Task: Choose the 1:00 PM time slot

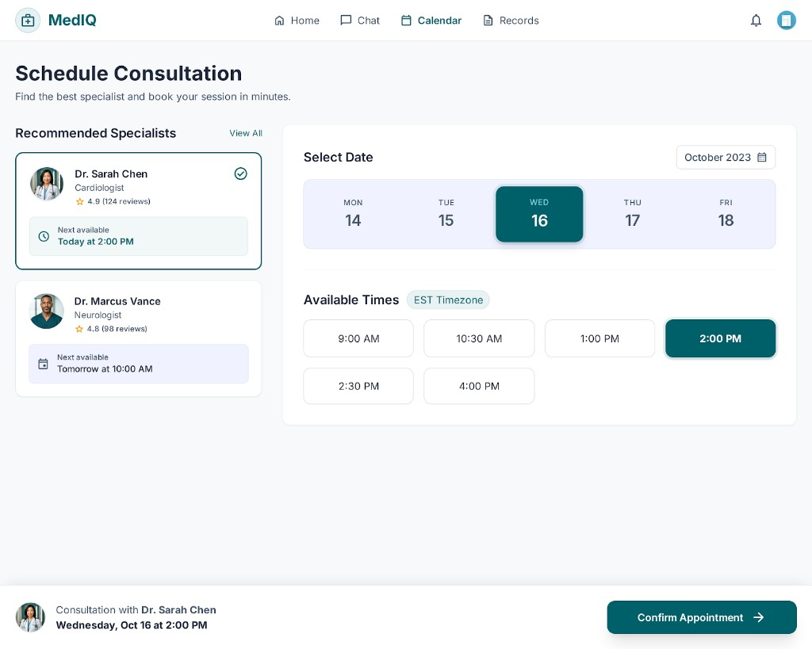Action: point(599,338)
